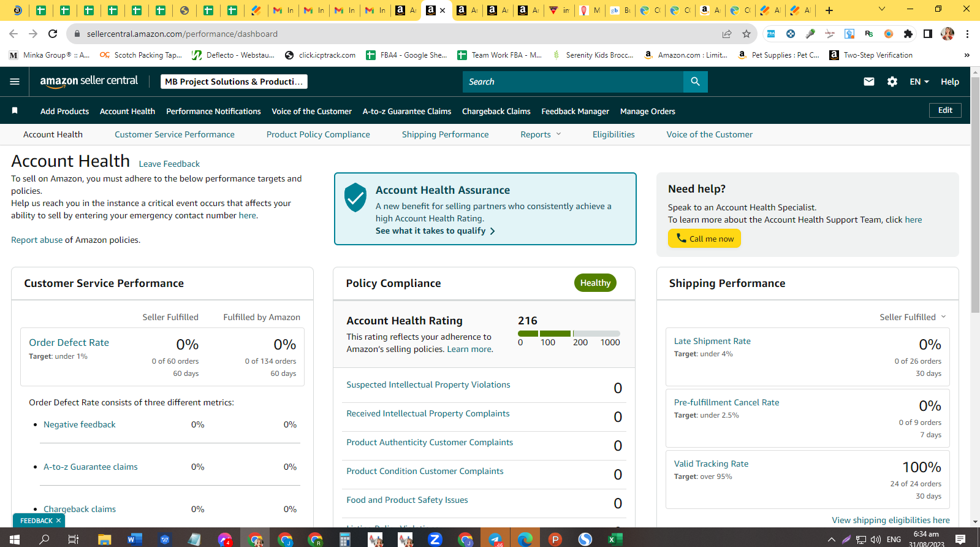This screenshot has height=547, width=980.
Task: Open the Report abuse link
Action: click(x=37, y=240)
